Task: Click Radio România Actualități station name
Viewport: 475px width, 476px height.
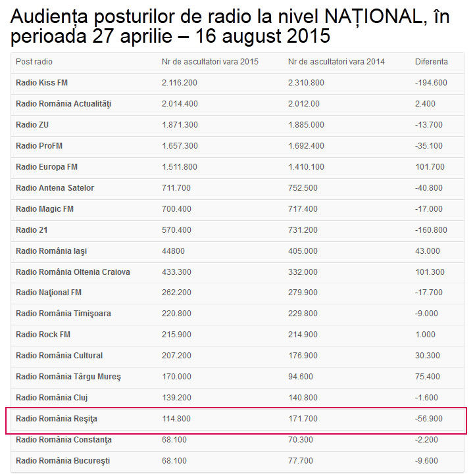Action: click(63, 104)
